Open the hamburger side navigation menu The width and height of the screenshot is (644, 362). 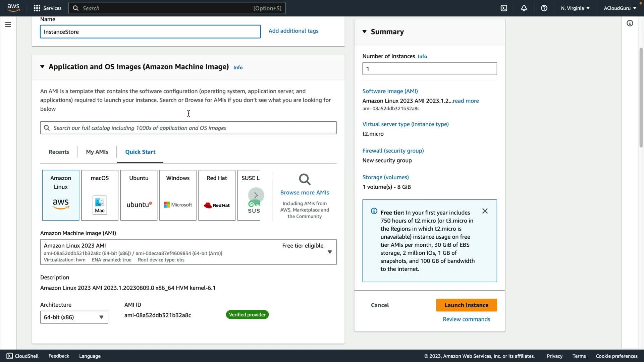8,24
